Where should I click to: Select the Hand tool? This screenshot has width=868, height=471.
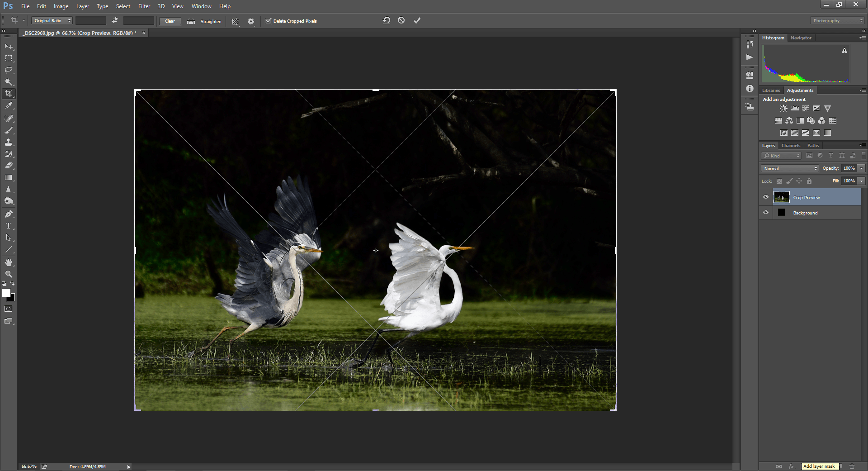[9, 262]
